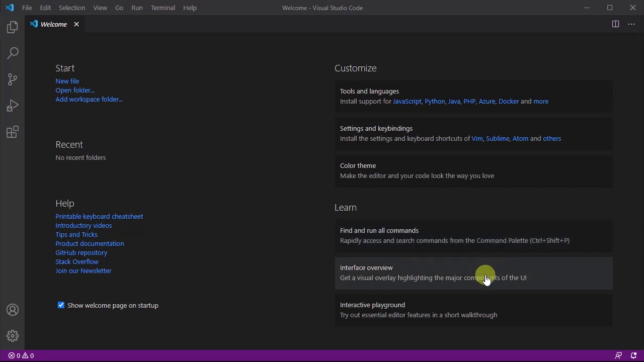Click the Tools and languages heading
Screen dimensions: 644x362
point(369,91)
